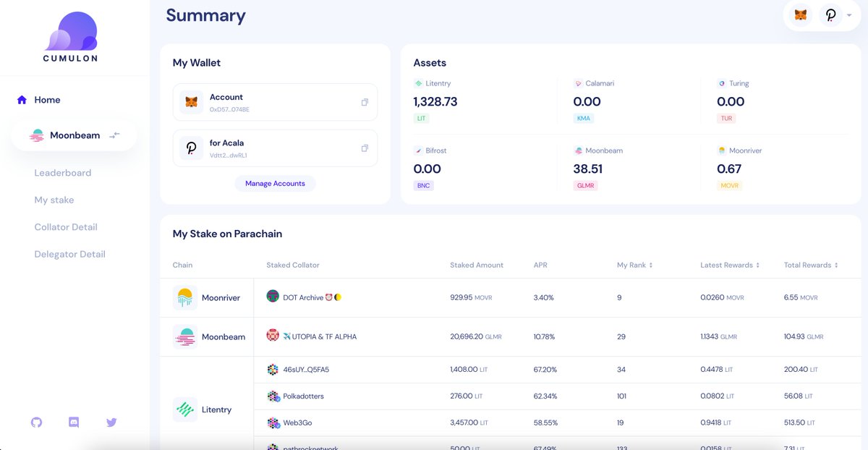868x450 pixels.
Task: Toggle sorting on the Total Rewards column
Action: pyautogui.click(x=836, y=265)
